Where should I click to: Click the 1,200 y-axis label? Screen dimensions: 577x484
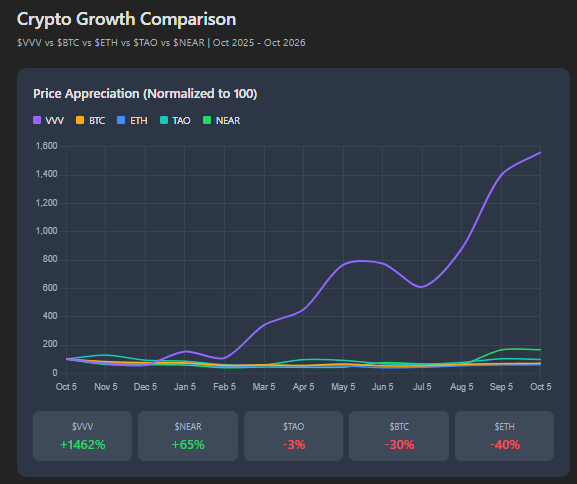click(x=46, y=203)
